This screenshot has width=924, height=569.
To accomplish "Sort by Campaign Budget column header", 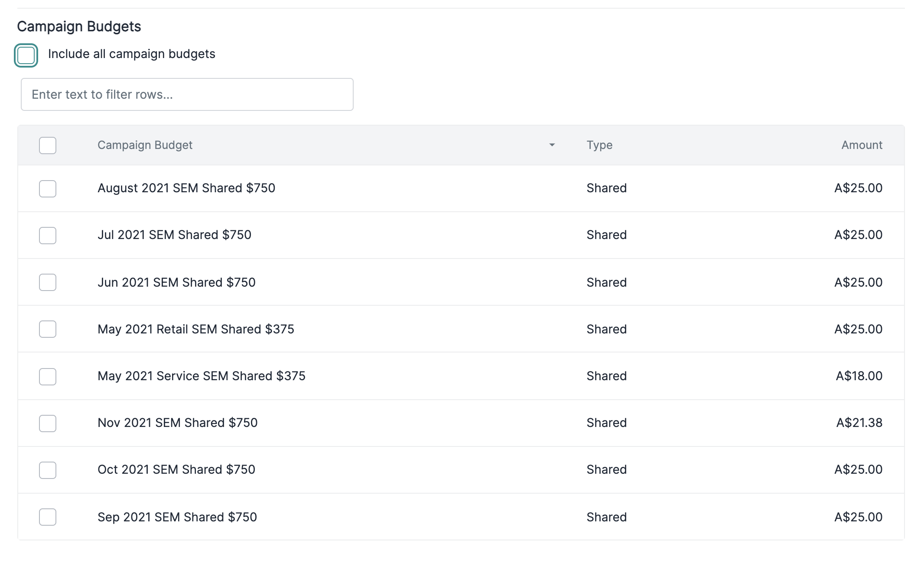I will (x=145, y=145).
